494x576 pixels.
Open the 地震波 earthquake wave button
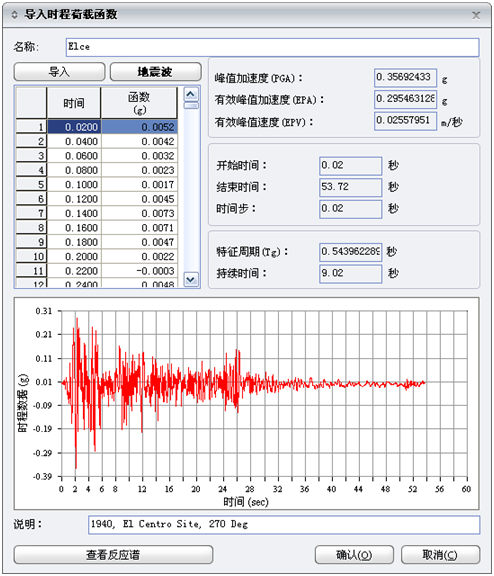pos(155,72)
